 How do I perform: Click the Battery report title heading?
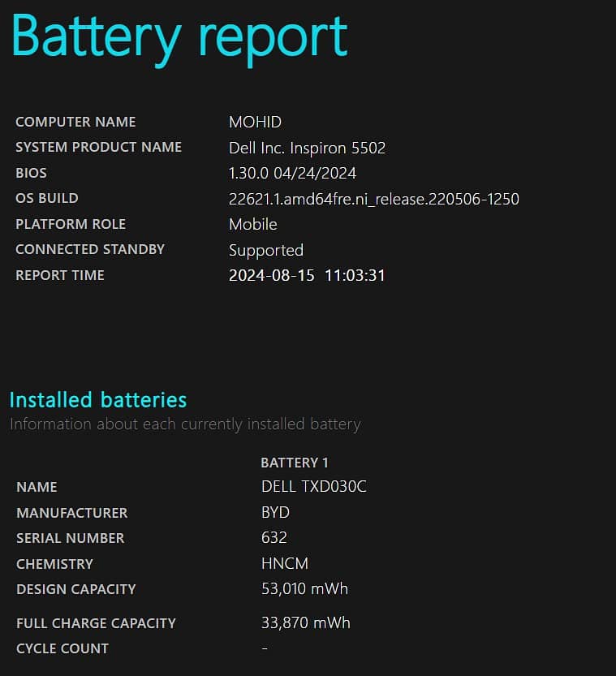[179, 37]
